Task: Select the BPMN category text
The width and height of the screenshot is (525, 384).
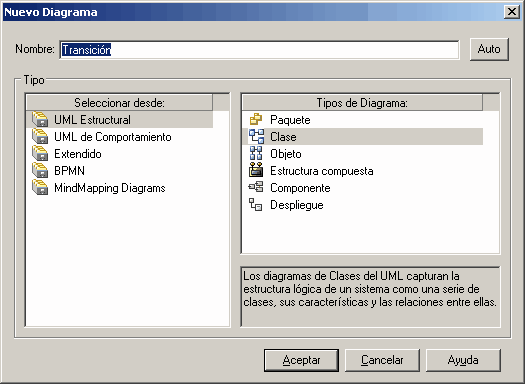Action: [x=69, y=171]
